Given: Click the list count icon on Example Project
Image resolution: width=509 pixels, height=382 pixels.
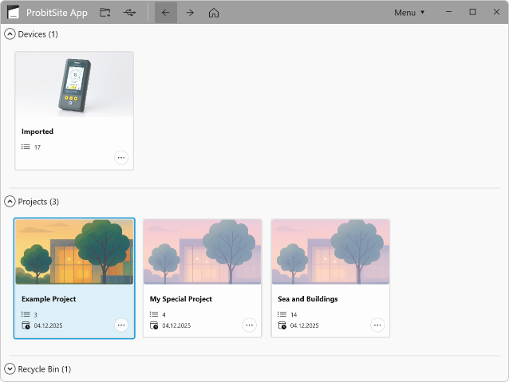Looking at the screenshot, I should [x=26, y=314].
